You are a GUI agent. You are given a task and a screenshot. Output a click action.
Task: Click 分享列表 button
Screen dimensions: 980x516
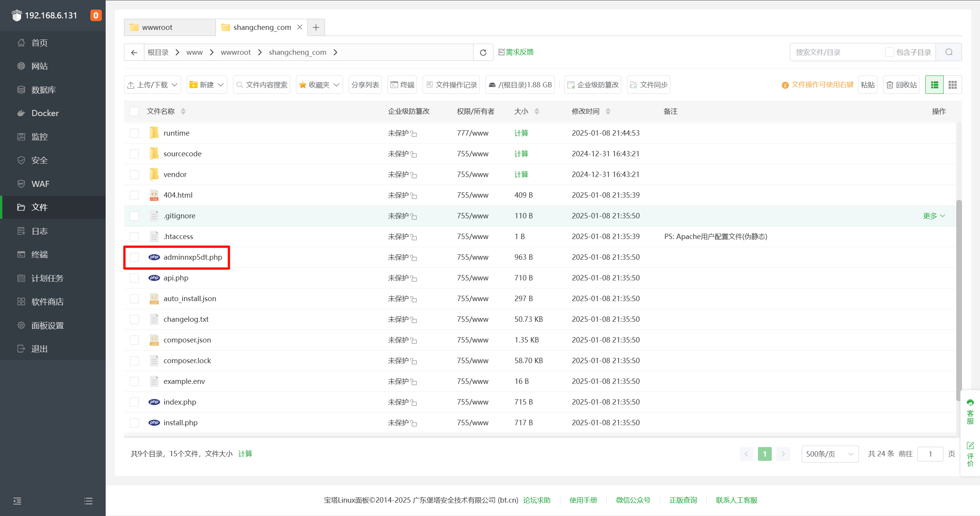point(365,85)
